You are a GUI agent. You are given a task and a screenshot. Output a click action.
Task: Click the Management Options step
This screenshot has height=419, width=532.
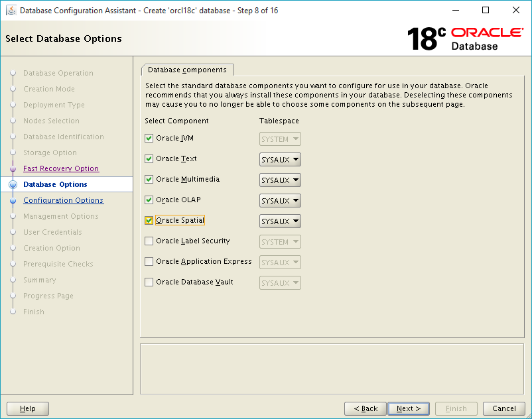(61, 216)
